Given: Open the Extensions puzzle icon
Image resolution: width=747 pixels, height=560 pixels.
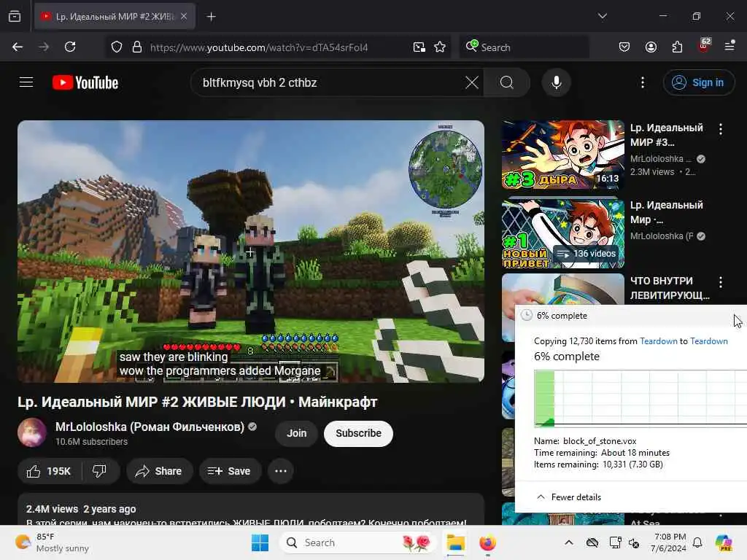Looking at the screenshot, I should click(677, 47).
